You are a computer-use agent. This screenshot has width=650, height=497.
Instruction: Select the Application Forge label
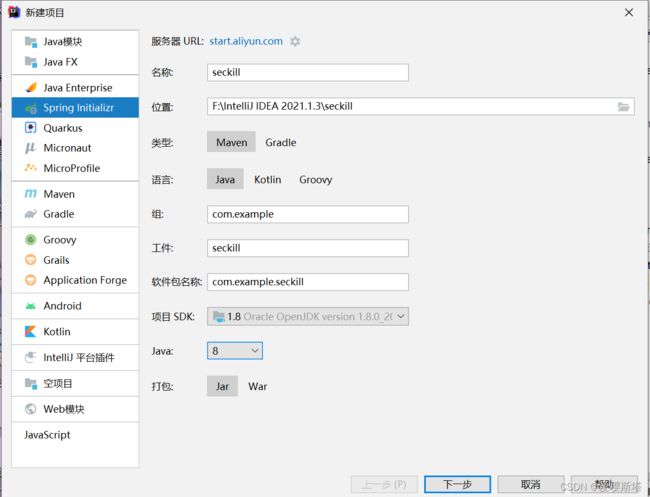pyautogui.click(x=85, y=280)
